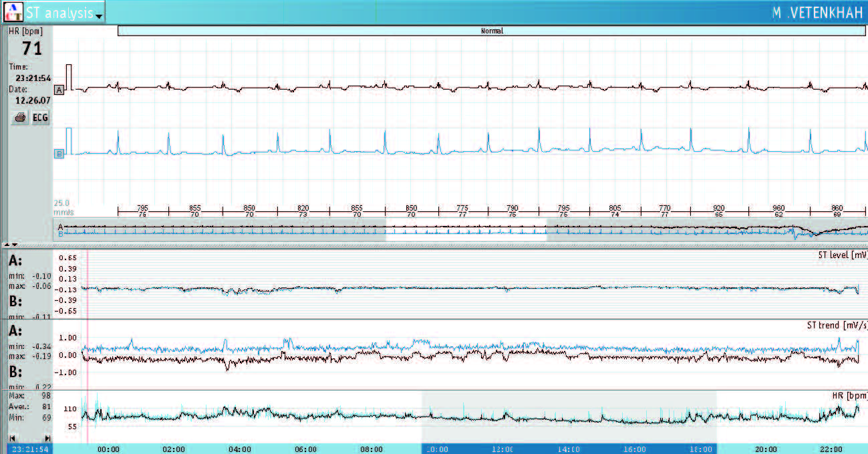The width and height of the screenshot is (868, 454).
Task: Click the 12:00 mark on the time axis
Action: coord(502,449)
